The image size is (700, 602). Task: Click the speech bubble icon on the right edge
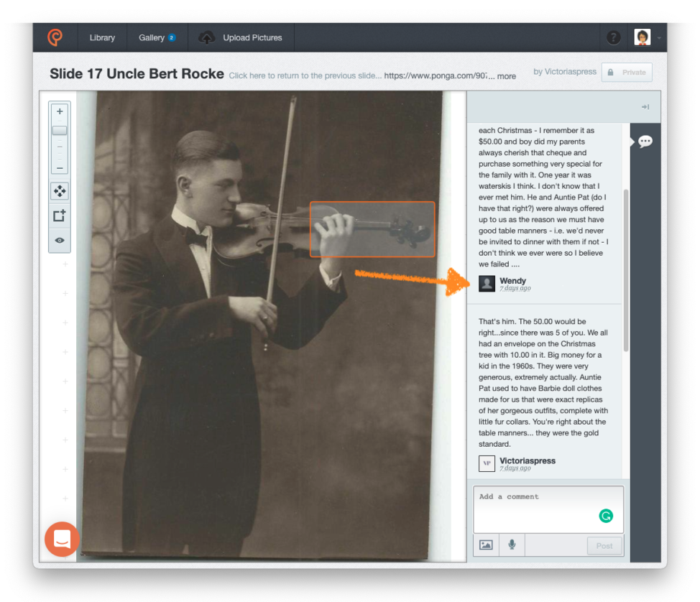645,142
